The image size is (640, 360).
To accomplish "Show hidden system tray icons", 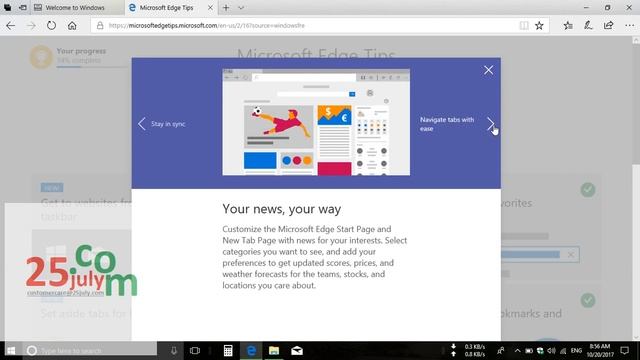I will click(517, 351).
